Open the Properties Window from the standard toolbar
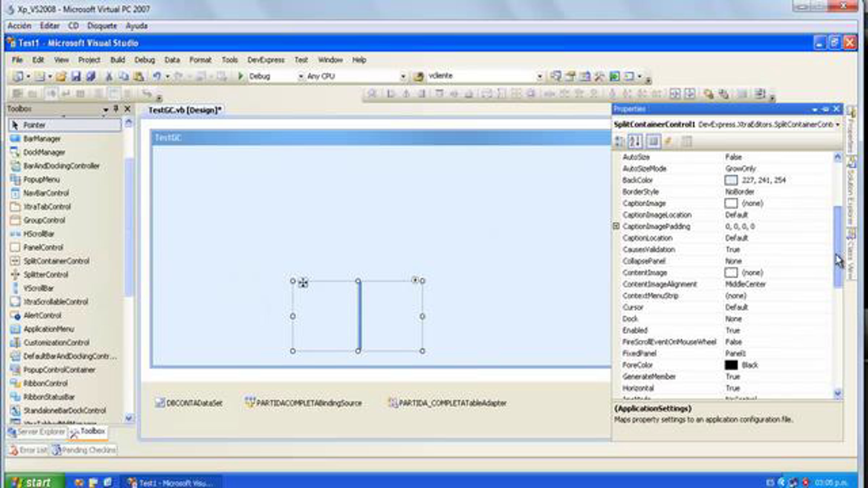Screen dimensions: 868x488 pyautogui.click(x=570, y=76)
